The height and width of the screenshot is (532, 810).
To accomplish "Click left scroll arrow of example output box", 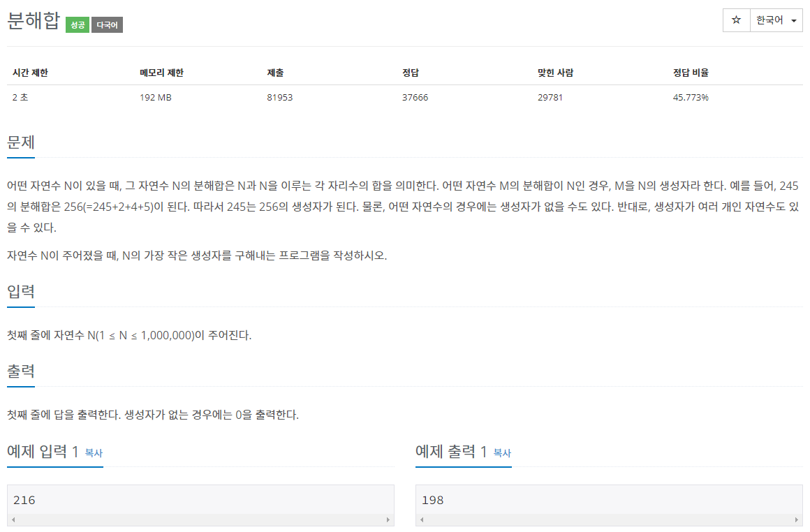I will pos(422,519).
